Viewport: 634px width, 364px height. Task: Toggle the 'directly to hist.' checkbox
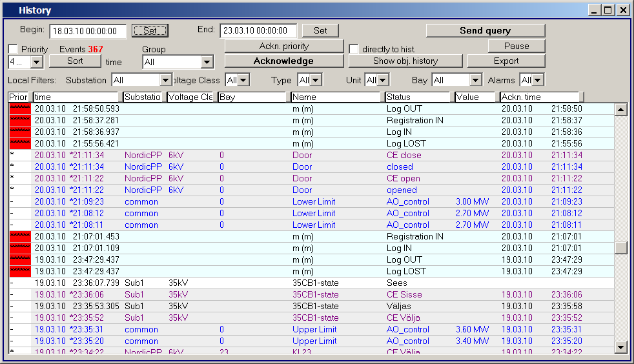(x=354, y=49)
